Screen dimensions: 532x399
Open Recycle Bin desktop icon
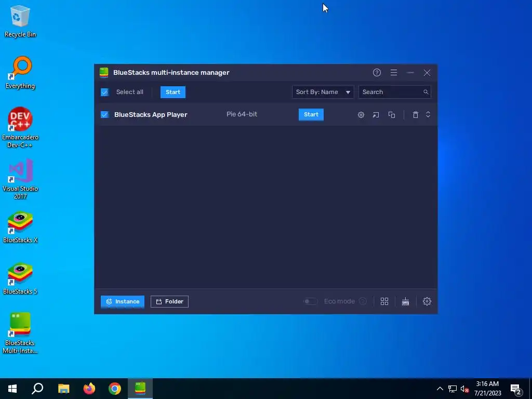(20, 21)
